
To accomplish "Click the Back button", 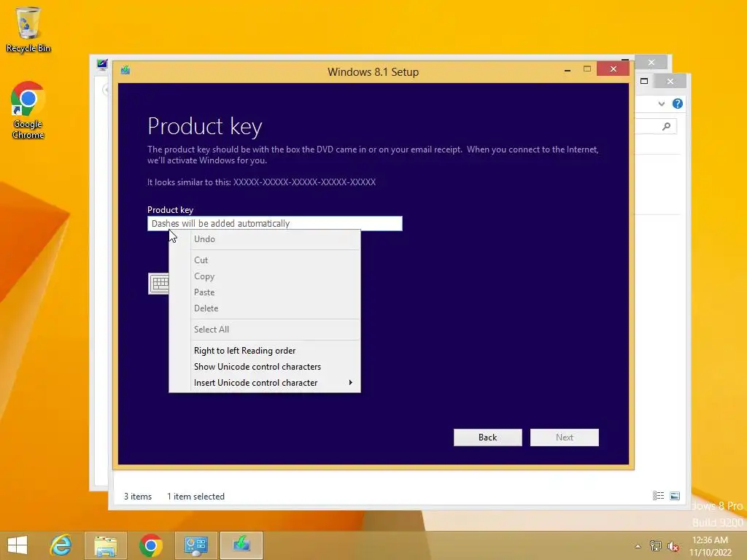I will [488, 437].
